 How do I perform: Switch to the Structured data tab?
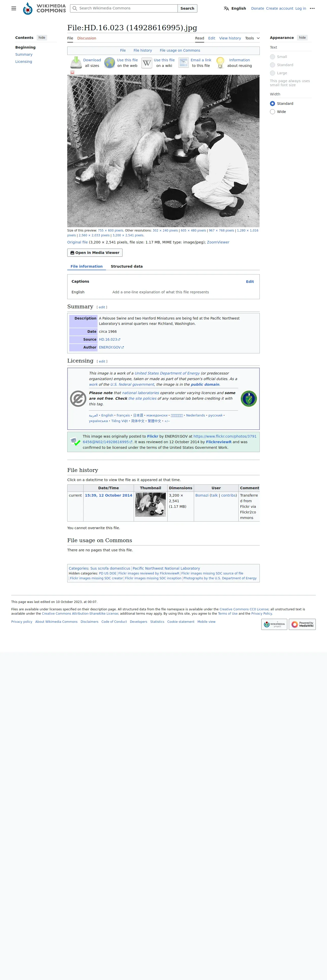tap(127, 266)
